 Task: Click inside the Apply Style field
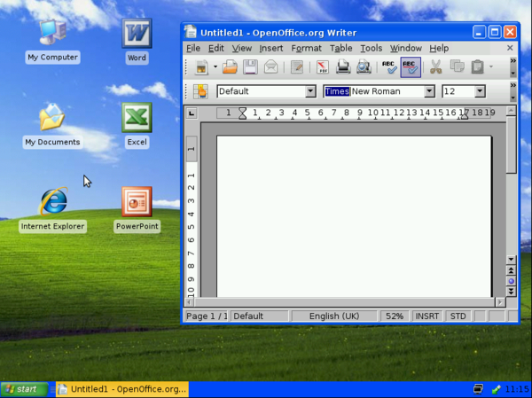click(x=262, y=91)
